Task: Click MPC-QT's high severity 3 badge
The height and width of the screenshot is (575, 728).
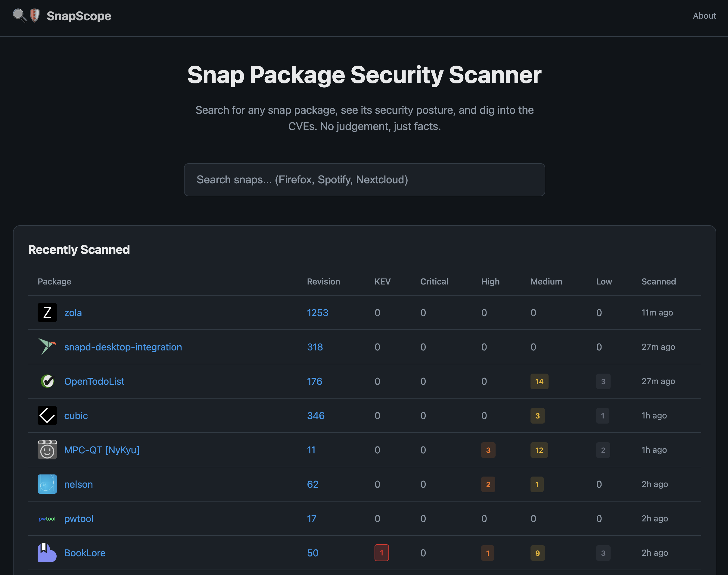Action: 488,450
